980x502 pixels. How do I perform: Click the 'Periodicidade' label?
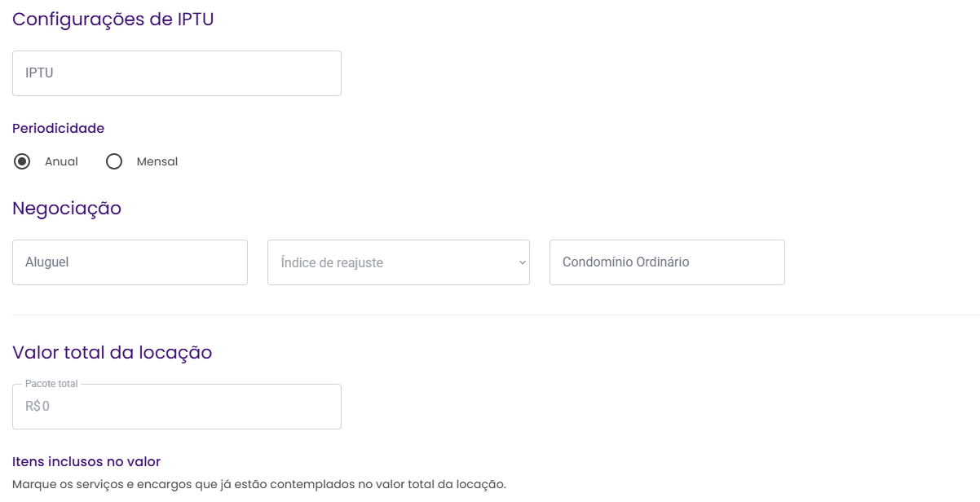58,128
